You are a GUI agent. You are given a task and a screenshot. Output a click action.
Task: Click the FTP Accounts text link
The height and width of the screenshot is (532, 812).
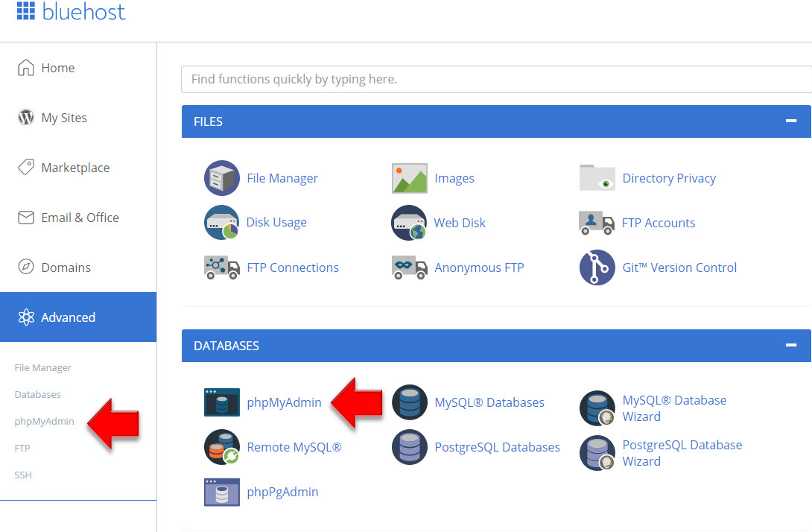pyautogui.click(x=659, y=223)
